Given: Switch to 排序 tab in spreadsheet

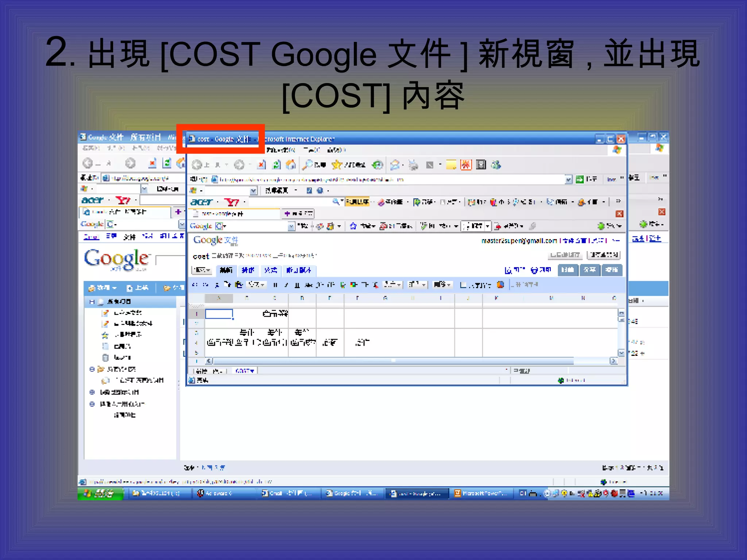Looking at the screenshot, I should tap(248, 270).
